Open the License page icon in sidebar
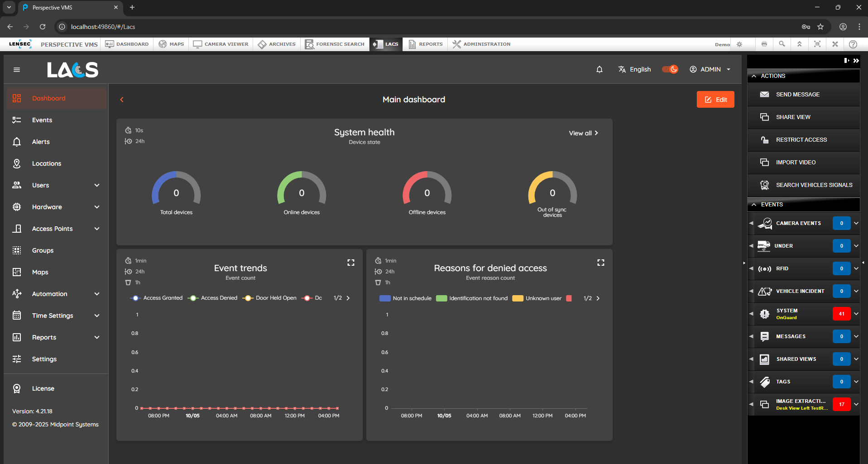The width and height of the screenshot is (868, 464). click(17, 388)
